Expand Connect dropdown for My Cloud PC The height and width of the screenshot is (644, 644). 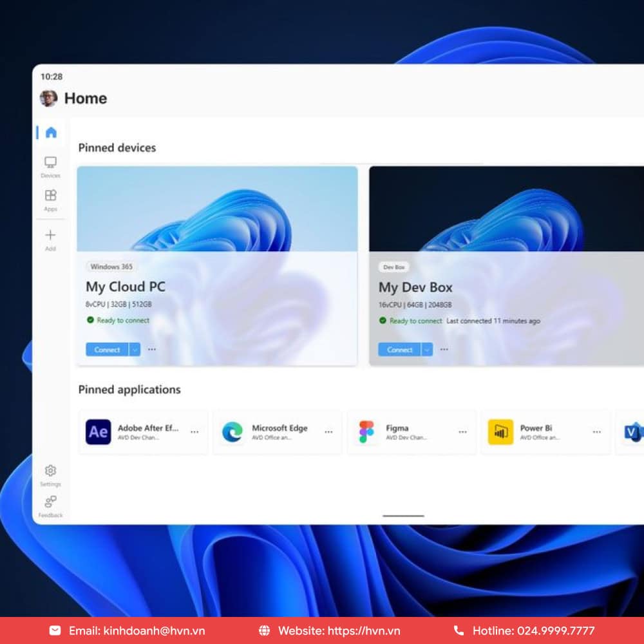point(135,350)
